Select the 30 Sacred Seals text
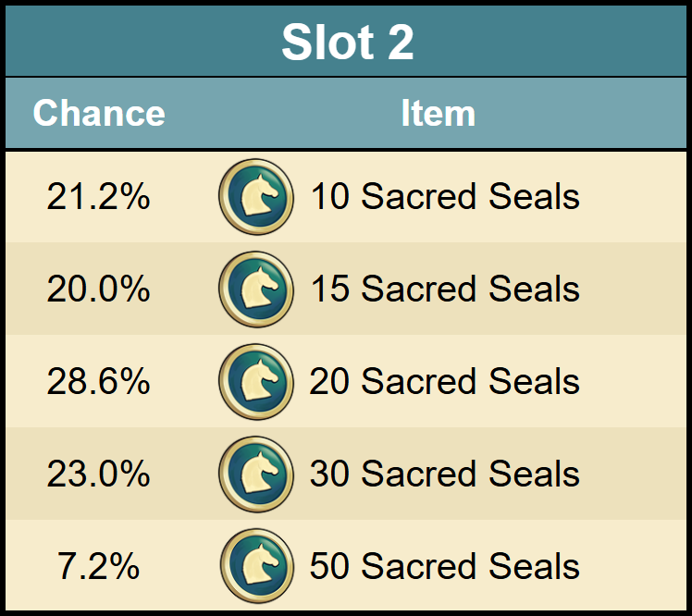Image resolution: width=692 pixels, height=616 pixels. tap(445, 474)
